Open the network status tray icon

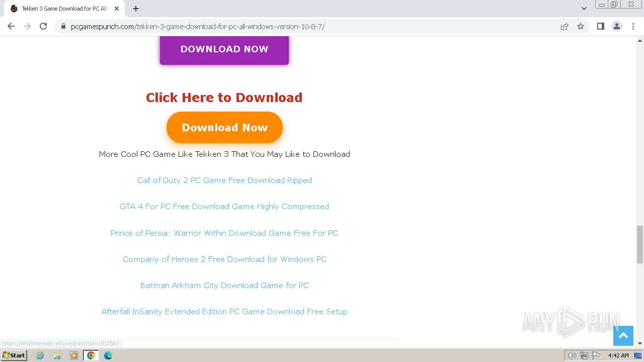tap(584, 355)
